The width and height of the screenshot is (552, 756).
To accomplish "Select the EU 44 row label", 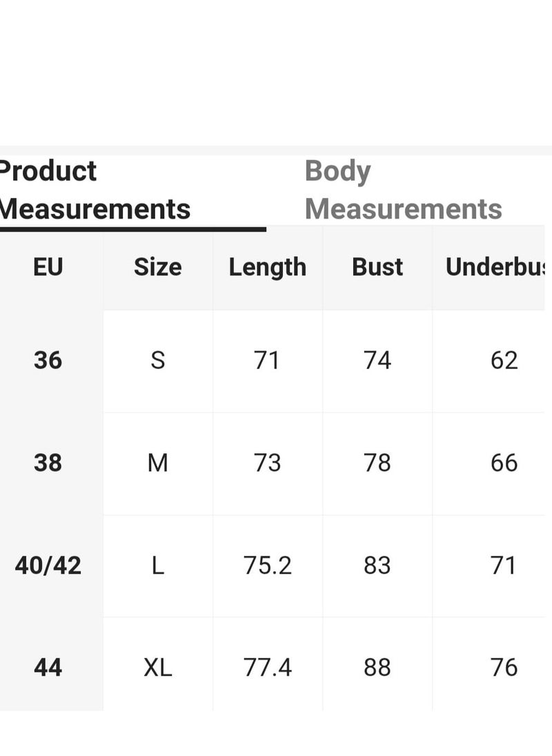I will point(48,668).
